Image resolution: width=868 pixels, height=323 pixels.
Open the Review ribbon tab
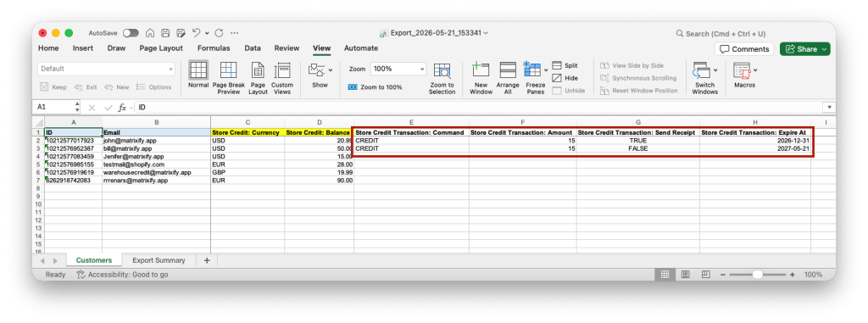pyautogui.click(x=287, y=48)
